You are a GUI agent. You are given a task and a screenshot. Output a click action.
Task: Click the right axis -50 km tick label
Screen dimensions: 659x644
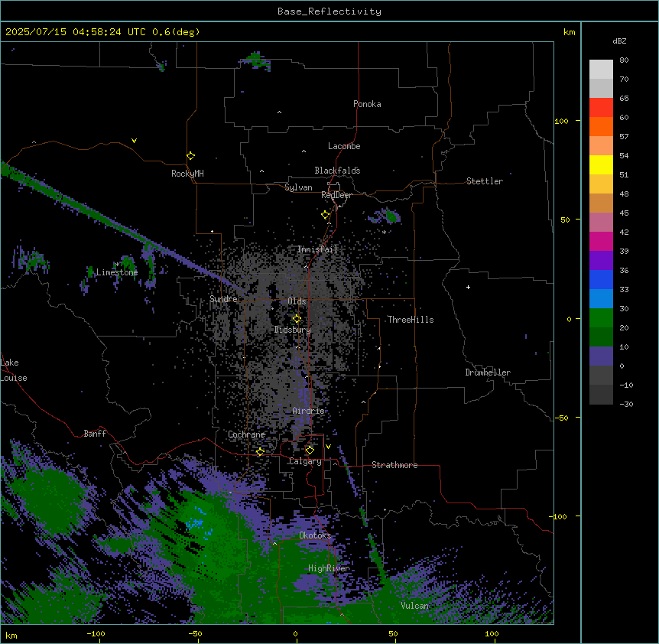561,418
